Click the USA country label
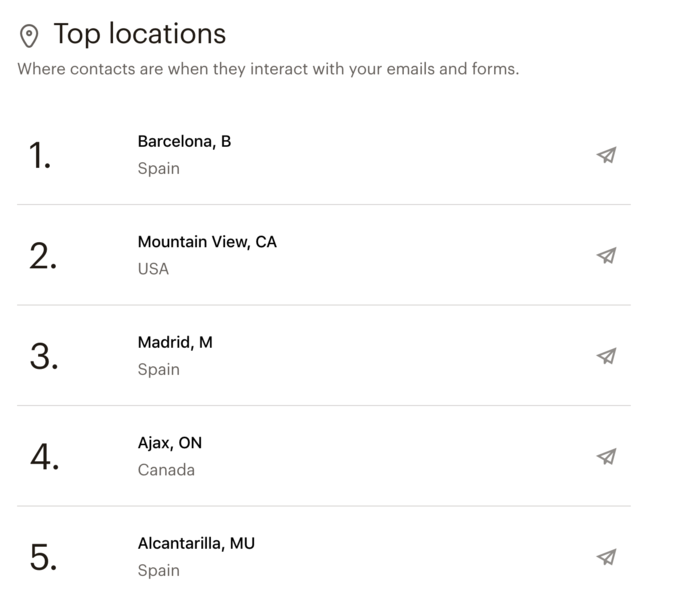The height and width of the screenshot is (600, 674). [153, 269]
